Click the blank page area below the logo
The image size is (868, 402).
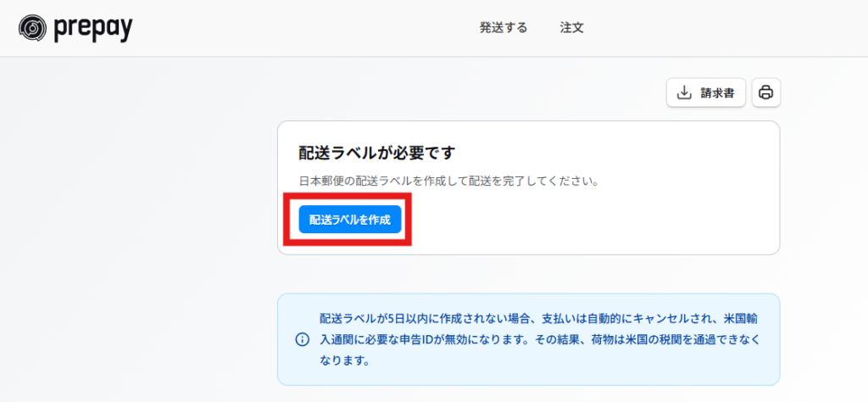(133, 221)
